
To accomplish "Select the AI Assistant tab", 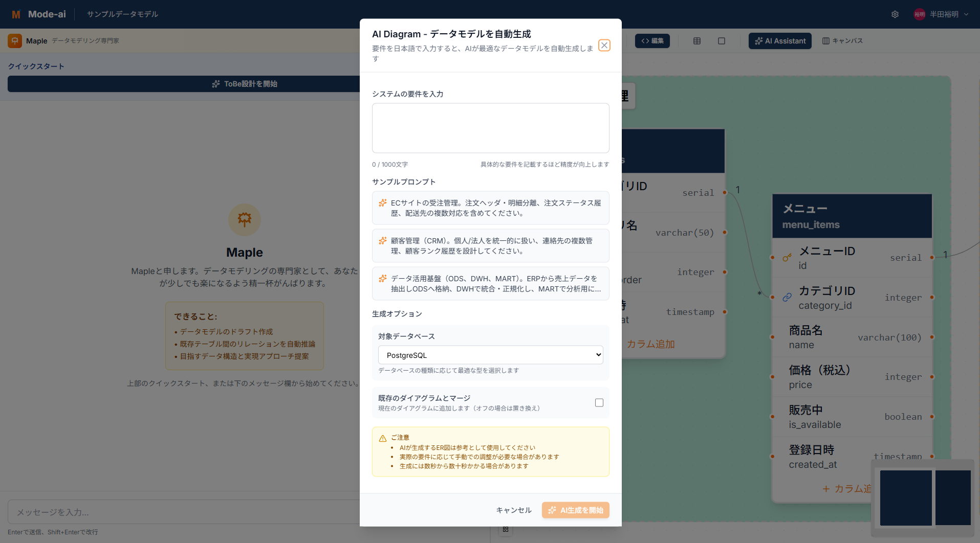I will [x=780, y=41].
